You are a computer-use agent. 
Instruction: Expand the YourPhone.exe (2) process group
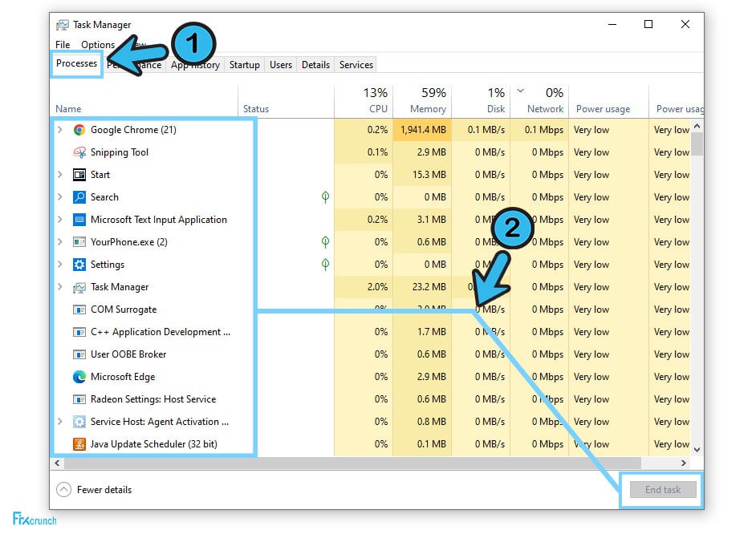click(59, 241)
